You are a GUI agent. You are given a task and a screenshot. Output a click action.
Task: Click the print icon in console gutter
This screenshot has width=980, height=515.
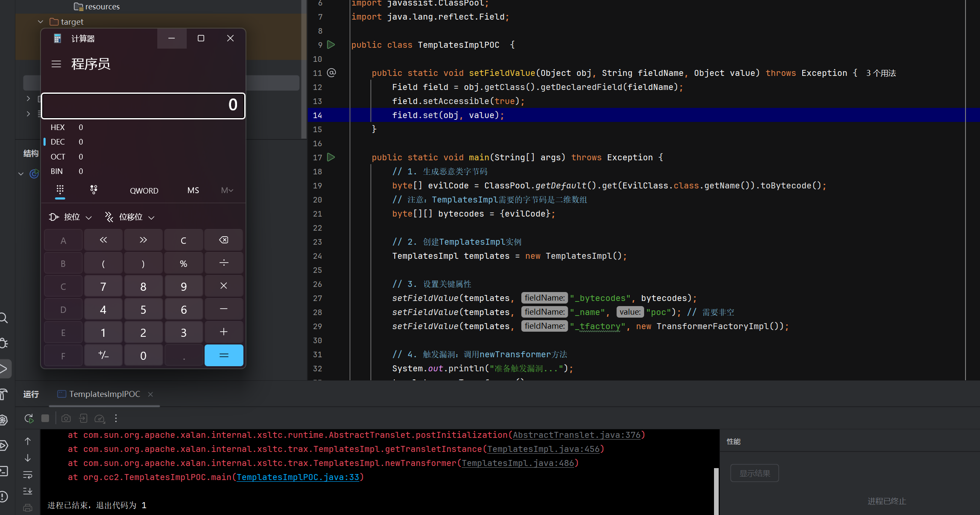click(28, 508)
